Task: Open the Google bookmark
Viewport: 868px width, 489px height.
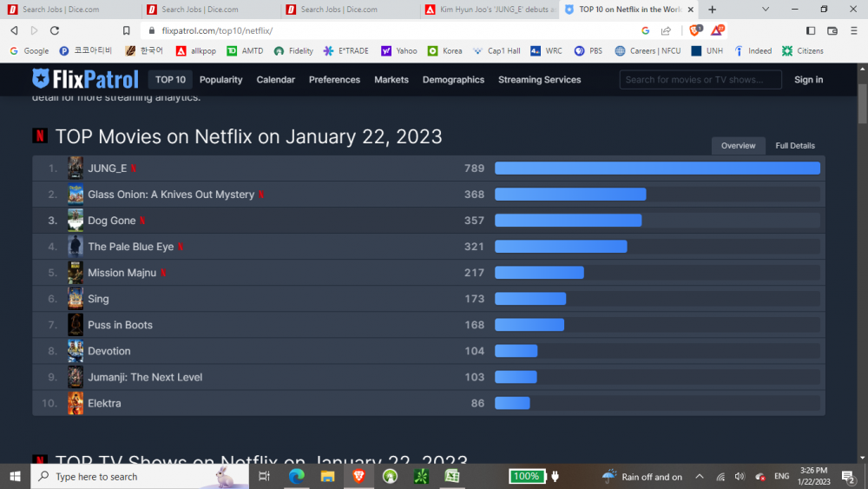Action: point(30,51)
